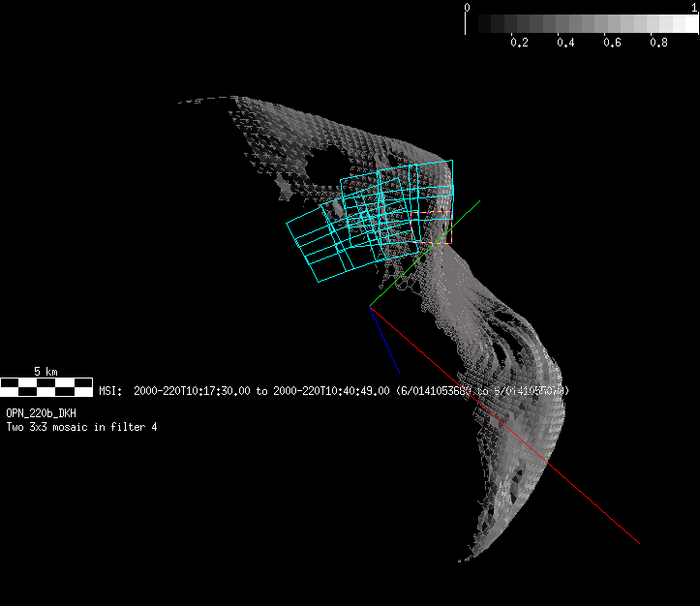The height and width of the screenshot is (606, 700).
Task: Click the MSI time range text
Action: coord(334,391)
